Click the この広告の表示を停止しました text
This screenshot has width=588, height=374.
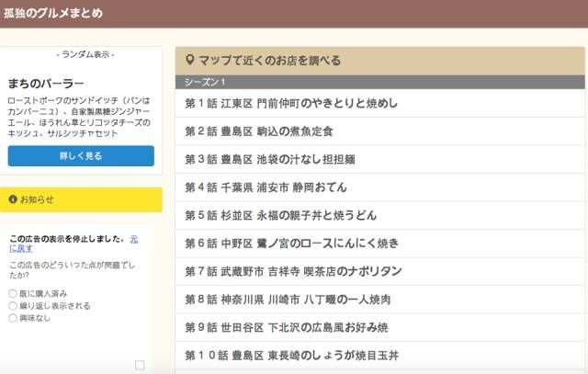pyautogui.click(x=67, y=239)
